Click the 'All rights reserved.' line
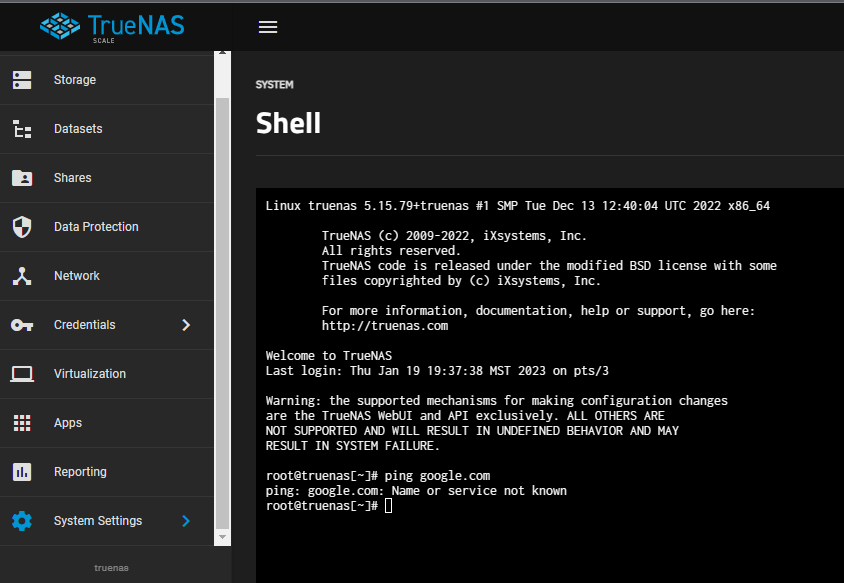The image size is (844, 583). (391, 251)
